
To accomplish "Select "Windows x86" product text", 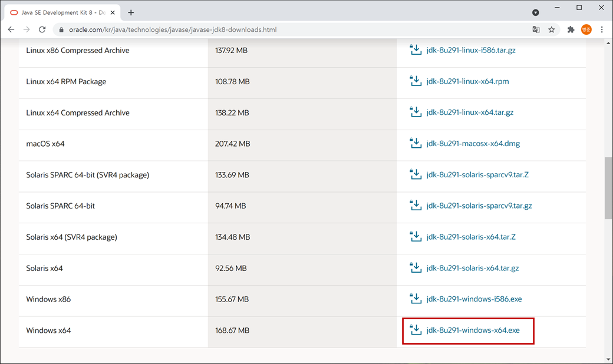I will [x=48, y=299].
